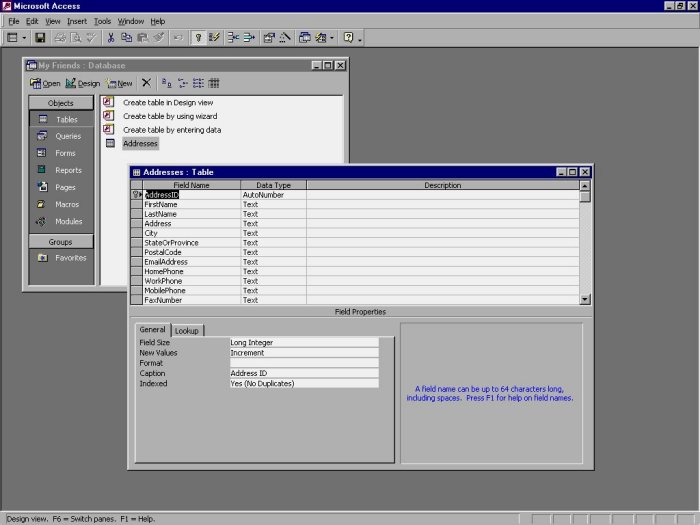The image size is (700, 525).
Task: Open the field Properties icon
Action: click(269, 38)
